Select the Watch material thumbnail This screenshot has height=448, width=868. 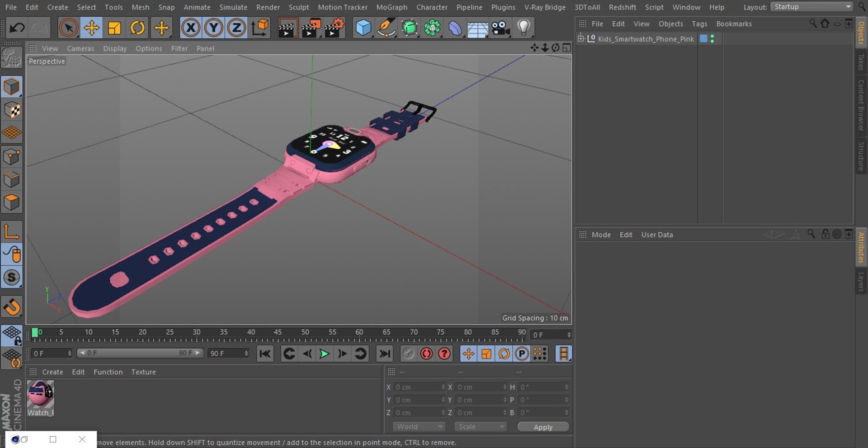pyautogui.click(x=40, y=394)
